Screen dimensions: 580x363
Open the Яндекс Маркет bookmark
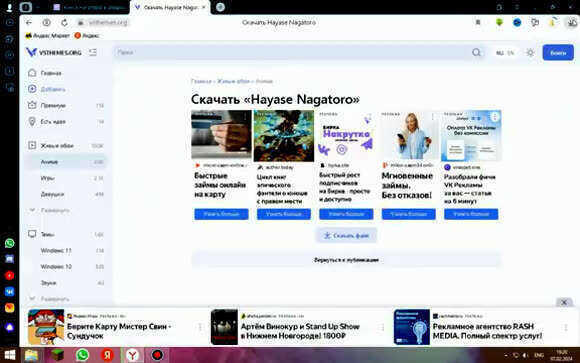(47, 36)
